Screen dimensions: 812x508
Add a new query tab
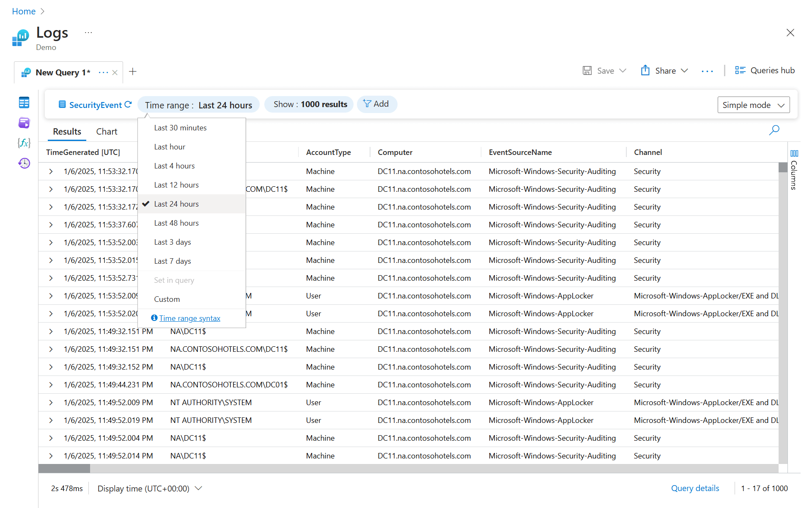(x=133, y=72)
